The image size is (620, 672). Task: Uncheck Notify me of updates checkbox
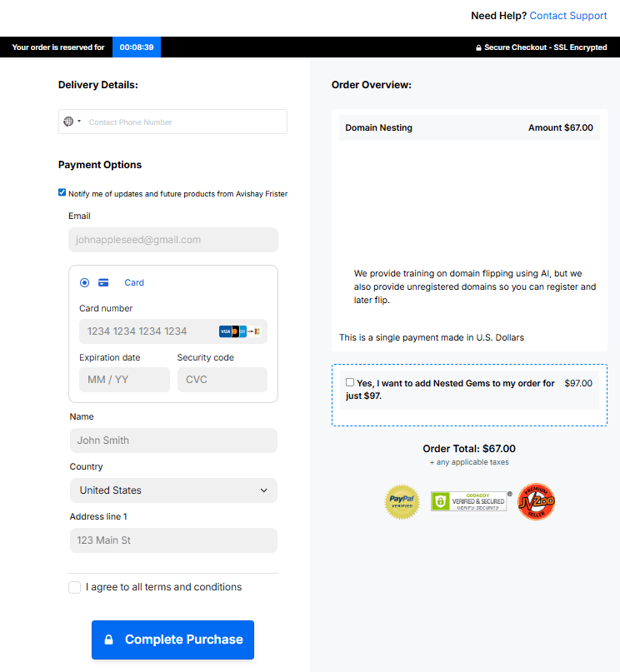[62, 192]
